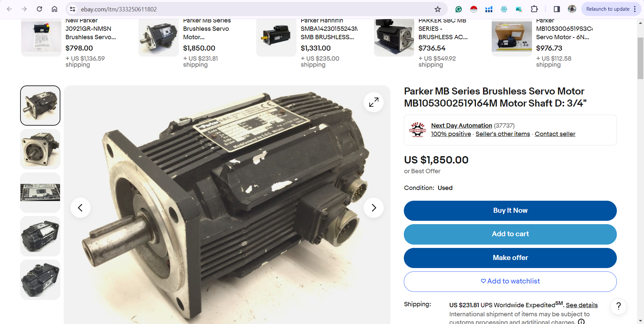Open the Next Day Automation seller link
This screenshot has height=324, width=644.
(462, 126)
